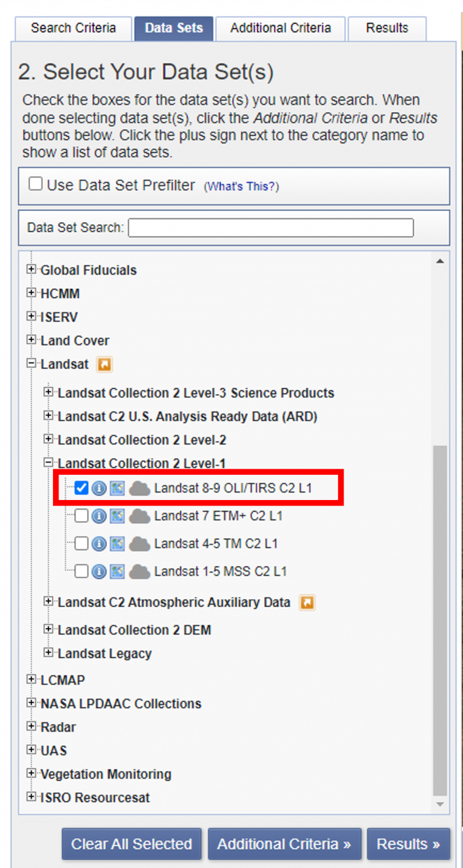Expand NASA LPDAAC Collections category

coord(31,703)
